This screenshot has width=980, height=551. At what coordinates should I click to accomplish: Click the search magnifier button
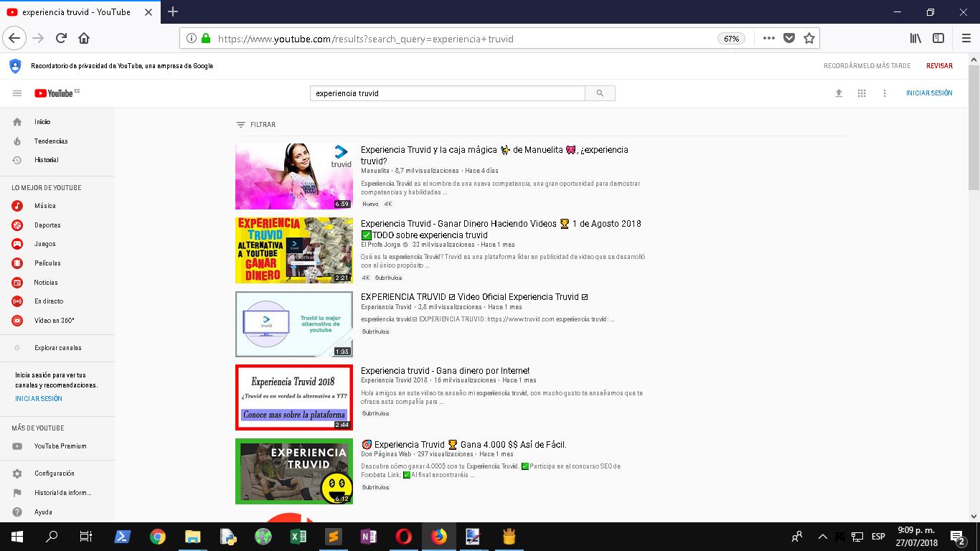(600, 93)
